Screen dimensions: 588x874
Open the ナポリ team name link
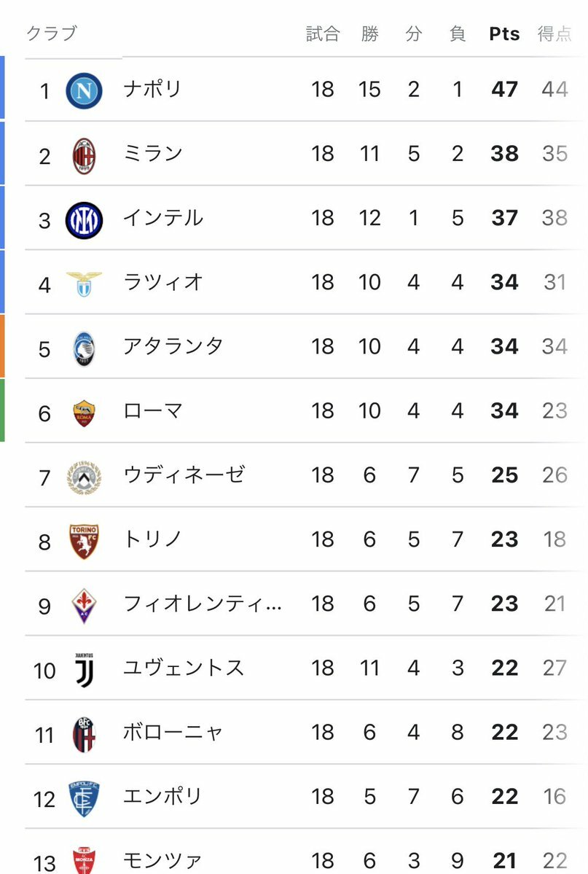tap(152, 90)
